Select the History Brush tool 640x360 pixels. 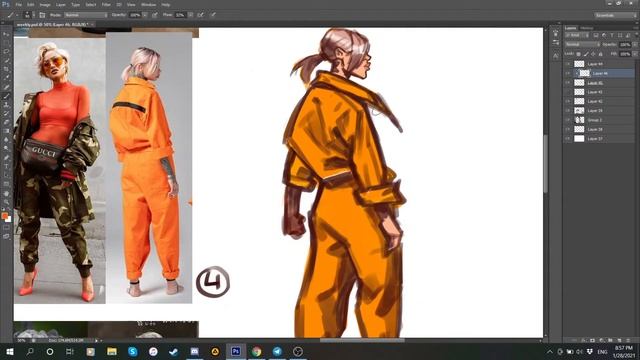(x=6, y=113)
